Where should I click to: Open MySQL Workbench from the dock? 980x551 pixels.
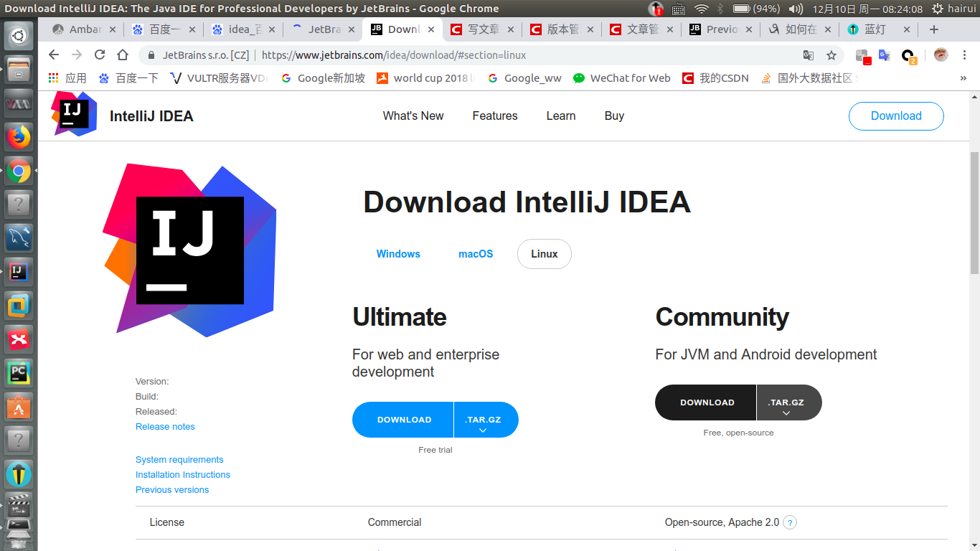(19, 237)
